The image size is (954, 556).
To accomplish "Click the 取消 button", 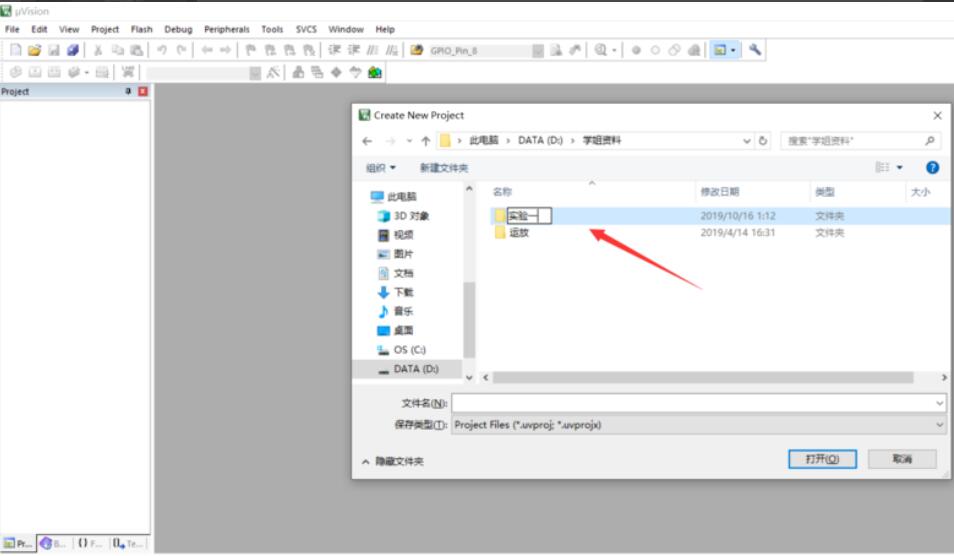I will click(902, 459).
